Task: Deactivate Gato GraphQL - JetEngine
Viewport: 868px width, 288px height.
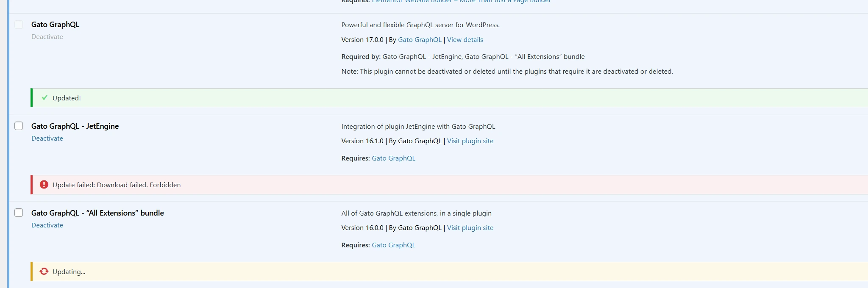Action: [x=47, y=138]
